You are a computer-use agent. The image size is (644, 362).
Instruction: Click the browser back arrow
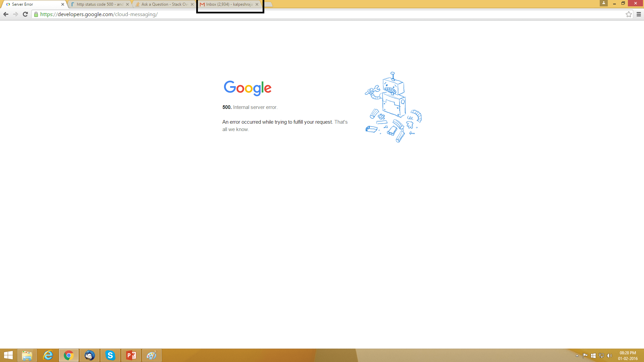point(6,14)
